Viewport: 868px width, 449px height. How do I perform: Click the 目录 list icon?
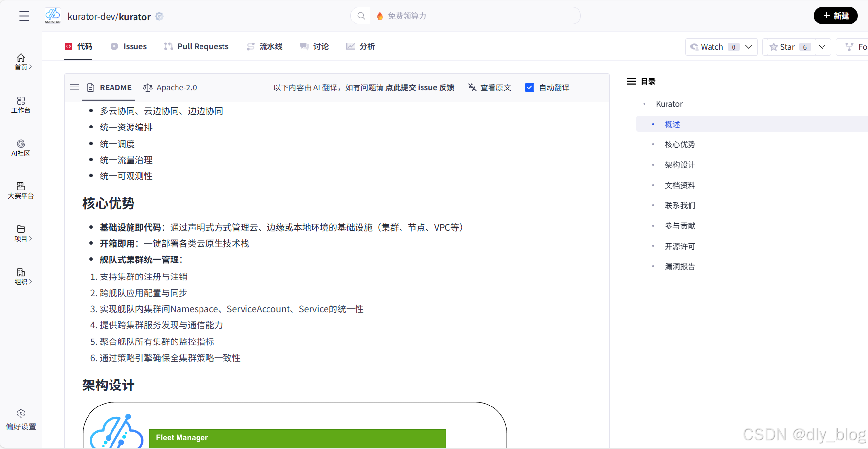[x=632, y=81]
